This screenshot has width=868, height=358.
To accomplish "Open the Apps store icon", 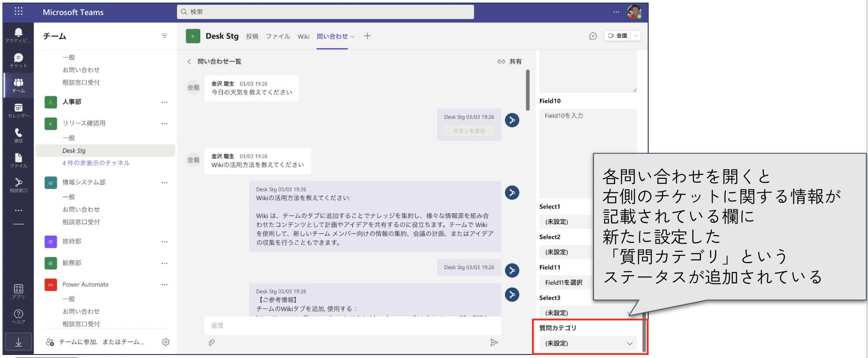I will 18,292.
